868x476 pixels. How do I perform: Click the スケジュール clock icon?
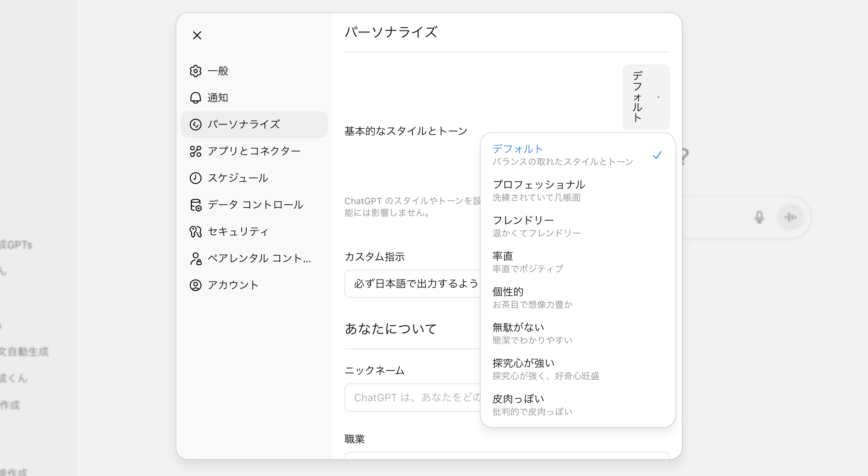click(x=196, y=178)
